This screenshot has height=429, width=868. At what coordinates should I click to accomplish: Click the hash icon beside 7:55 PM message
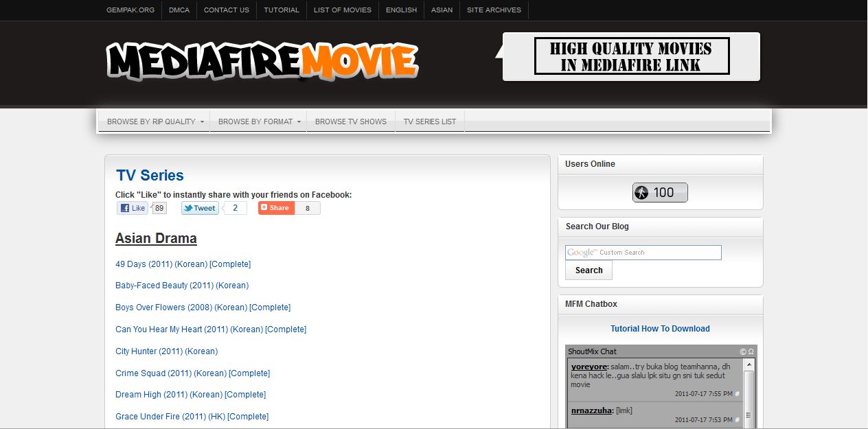tap(738, 394)
